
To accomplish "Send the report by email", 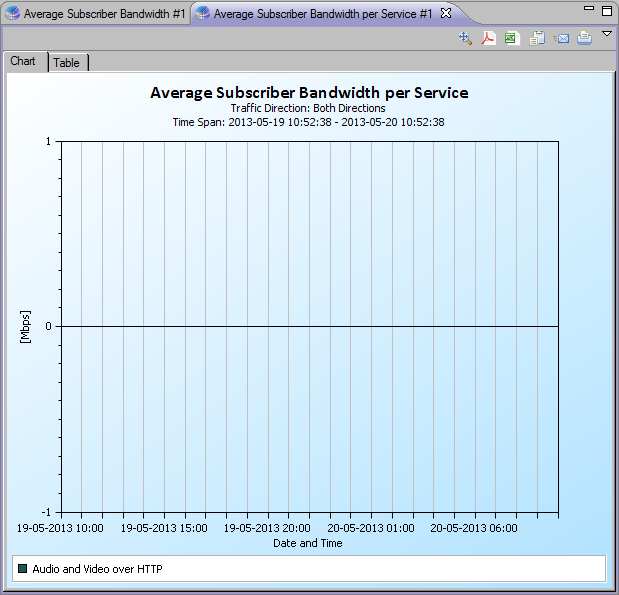I will 561,38.
